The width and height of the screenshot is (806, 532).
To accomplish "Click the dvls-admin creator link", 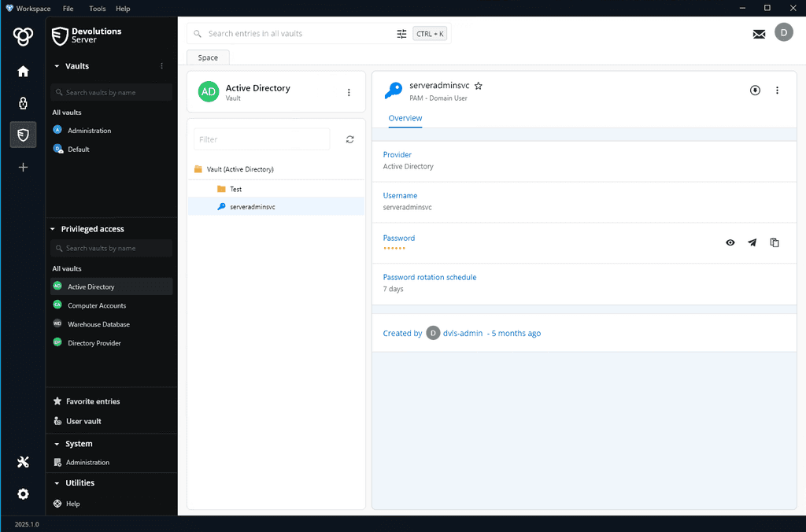I will point(462,333).
